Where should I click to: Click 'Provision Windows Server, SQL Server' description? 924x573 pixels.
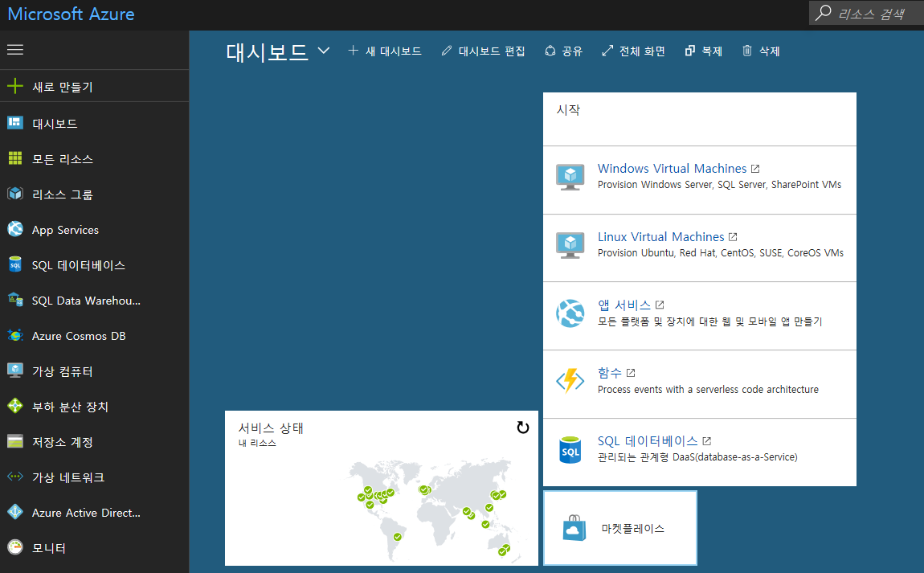tap(719, 185)
